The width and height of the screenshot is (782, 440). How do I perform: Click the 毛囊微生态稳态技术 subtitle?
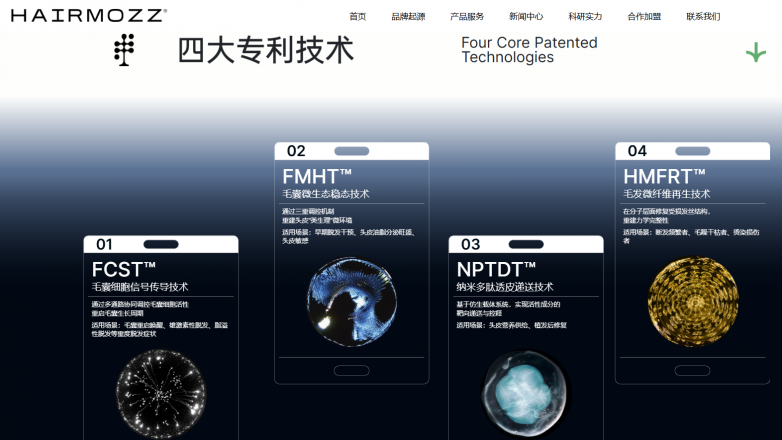(x=326, y=194)
